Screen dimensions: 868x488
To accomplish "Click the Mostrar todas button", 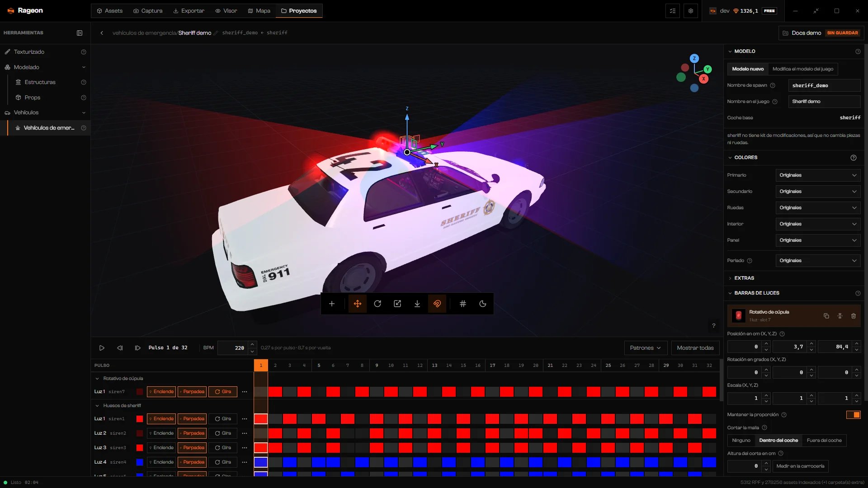I will tap(695, 348).
